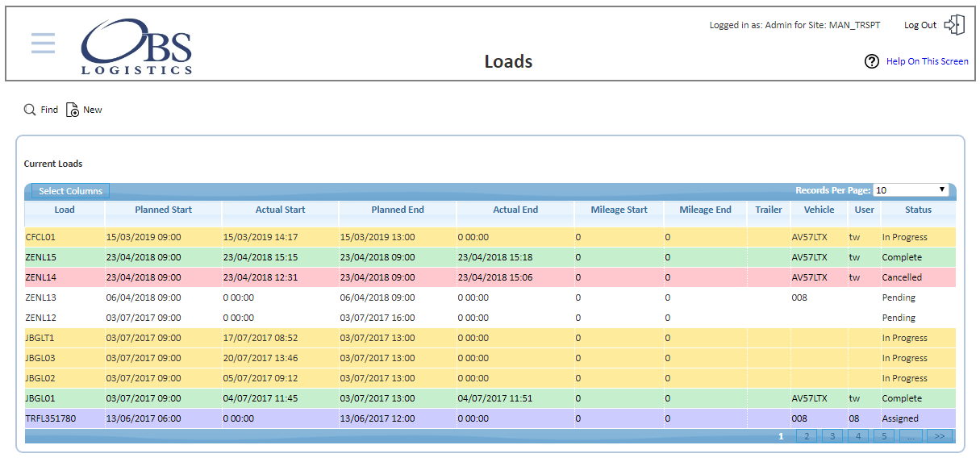Viewport: 980px width, 466px height.
Task: Click actual start 17/07/2017 08:52
Action: pos(261,338)
